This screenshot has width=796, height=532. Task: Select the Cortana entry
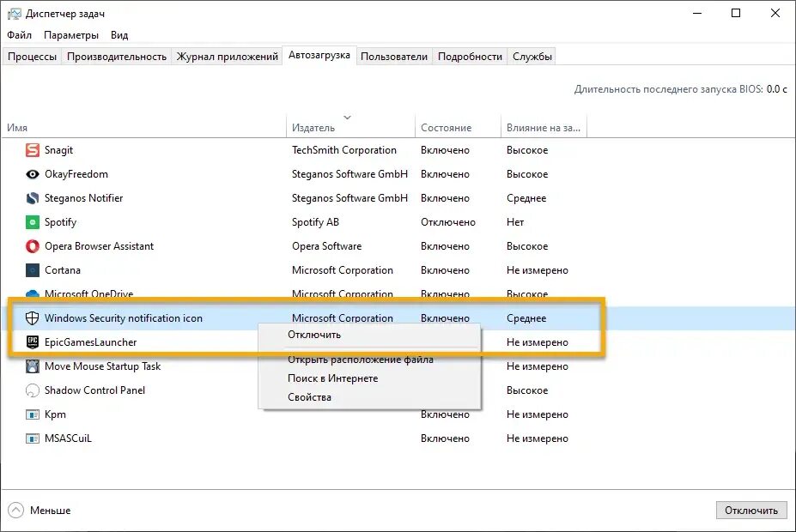63,270
